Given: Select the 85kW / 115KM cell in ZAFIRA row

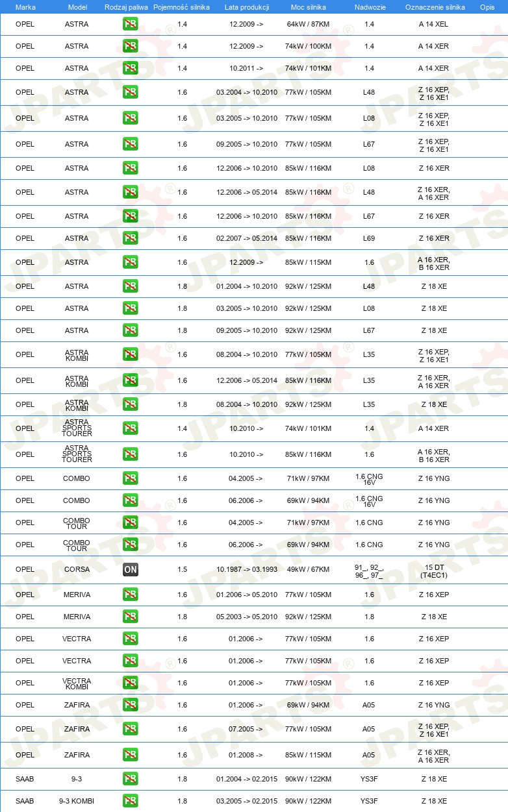Looking at the screenshot, I should (x=309, y=755).
